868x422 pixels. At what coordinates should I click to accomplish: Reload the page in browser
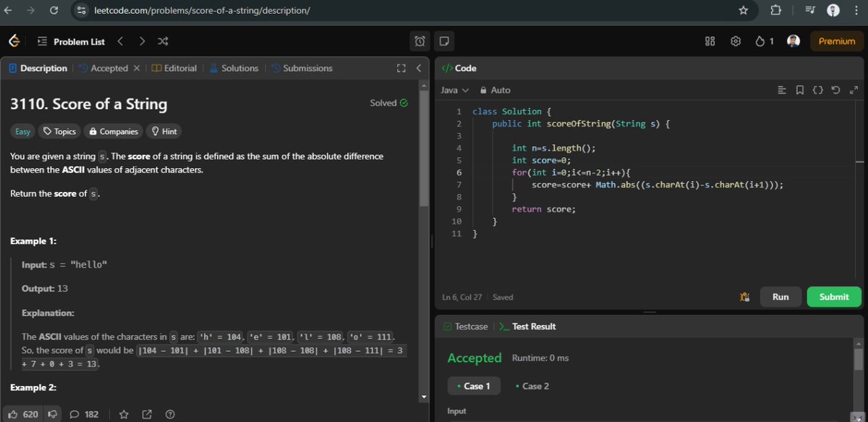click(x=54, y=10)
